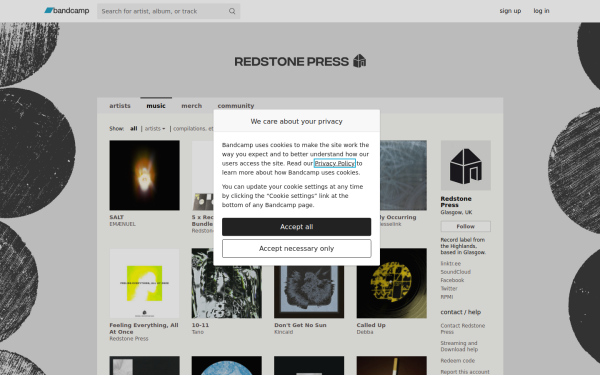Open Report this account link

click(465, 372)
